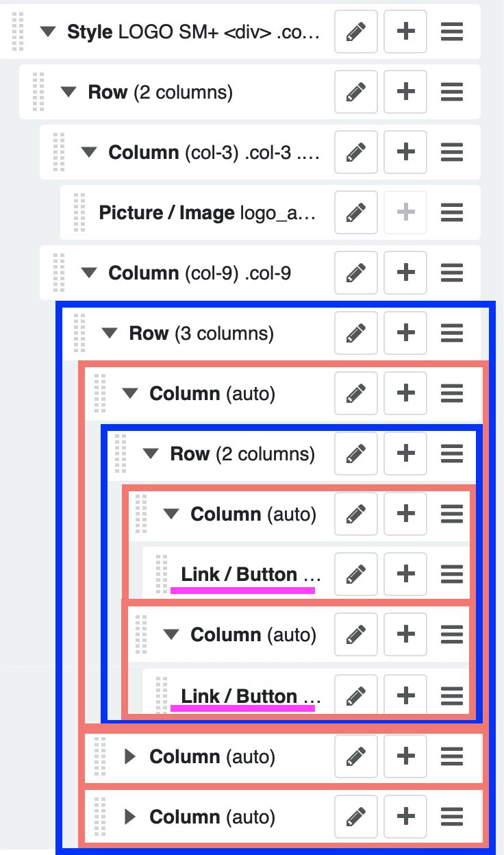This screenshot has width=504, height=855.
Task: Edit the first Link / Button item
Action: click(355, 575)
